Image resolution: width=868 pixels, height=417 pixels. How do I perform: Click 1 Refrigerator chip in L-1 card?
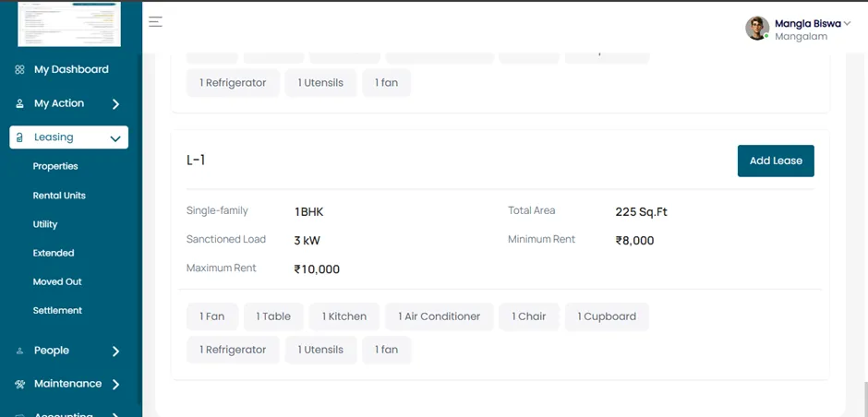click(233, 350)
